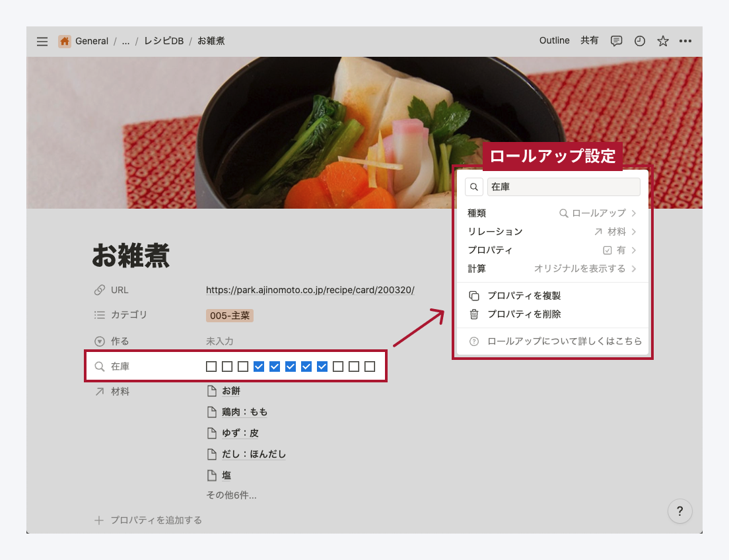
Task: Favorite page with the star icon
Action: 662,41
